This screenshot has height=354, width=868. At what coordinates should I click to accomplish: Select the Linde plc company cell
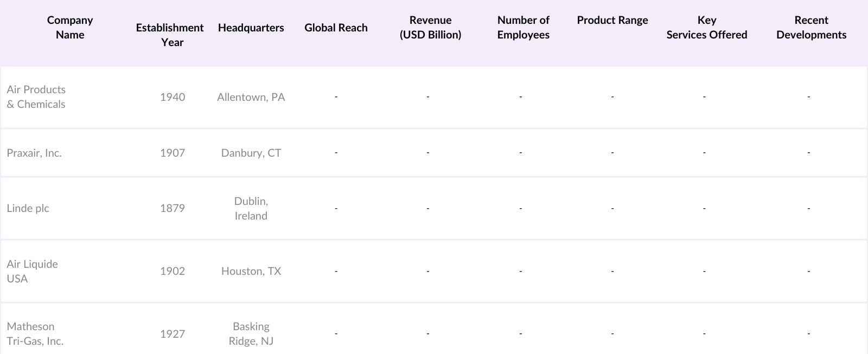(x=28, y=208)
